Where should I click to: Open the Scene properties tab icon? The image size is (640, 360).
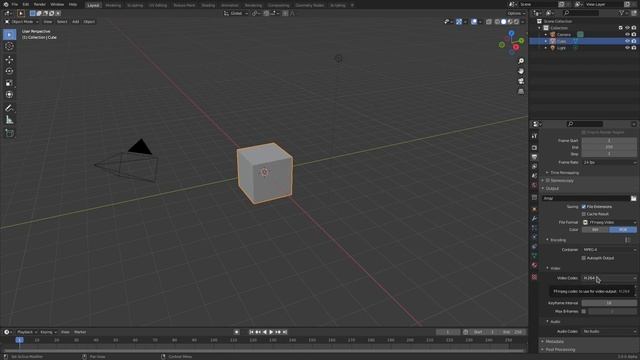point(534,176)
